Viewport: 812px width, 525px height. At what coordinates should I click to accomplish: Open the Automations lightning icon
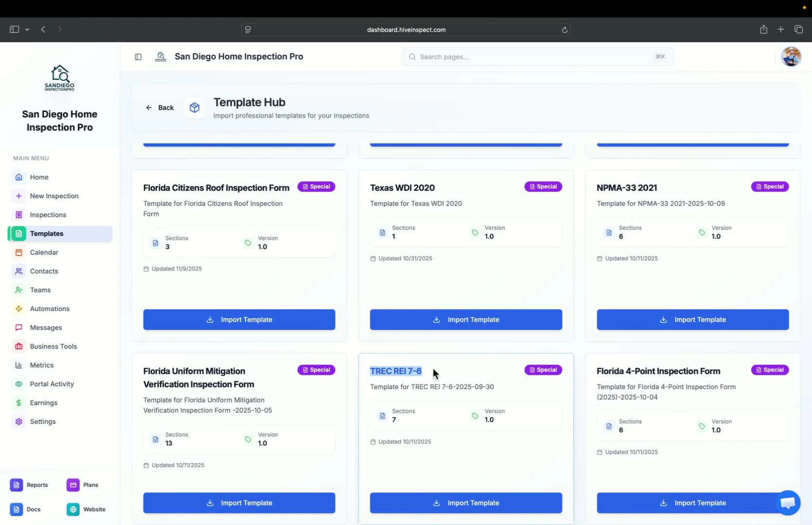pyautogui.click(x=18, y=309)
